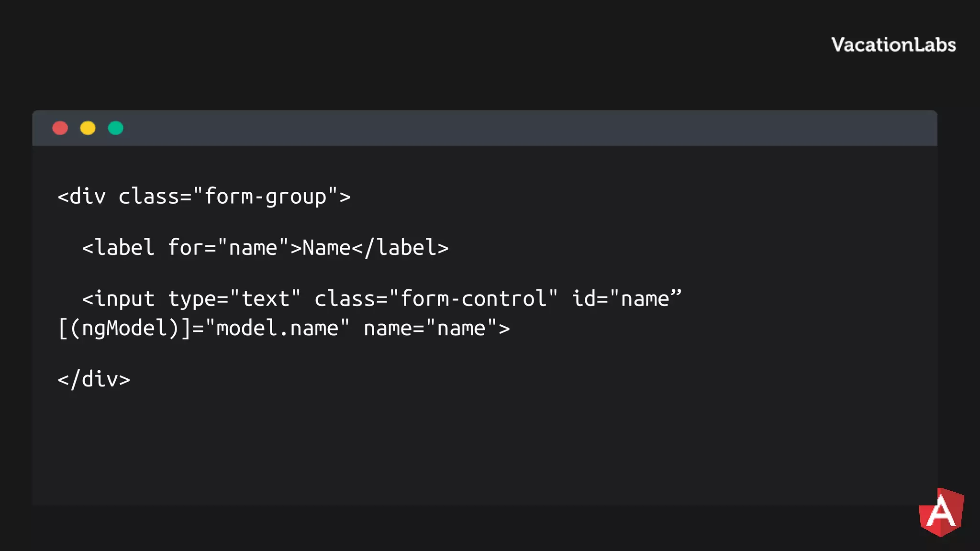980x551 pixels.
Task: Click the "form-control" class value
Action: [x=474, y=299]
